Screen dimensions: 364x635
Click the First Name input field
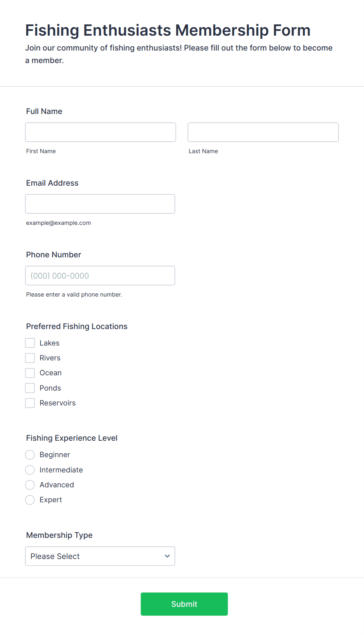101,132
